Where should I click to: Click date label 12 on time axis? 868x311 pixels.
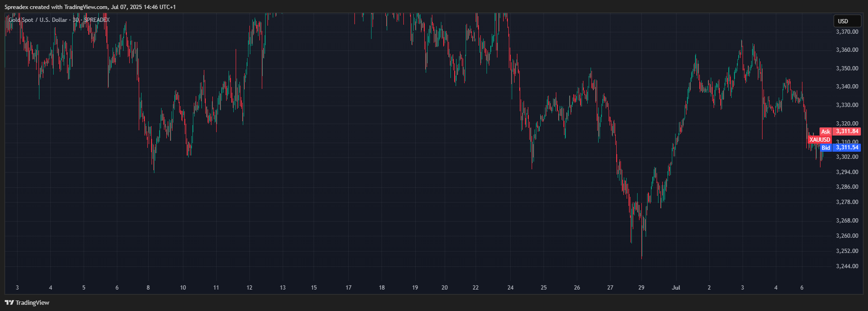pos(249,288)
